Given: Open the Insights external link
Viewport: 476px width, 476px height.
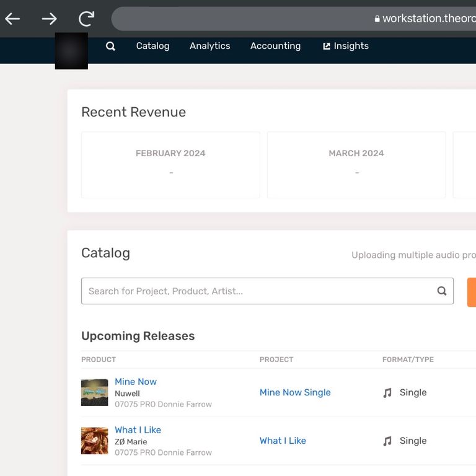Looking at the screenshot, I should click(346, 46).
